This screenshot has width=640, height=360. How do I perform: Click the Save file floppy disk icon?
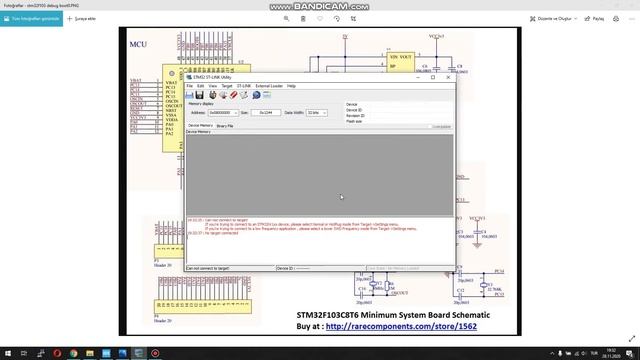(x=200, y=95)
